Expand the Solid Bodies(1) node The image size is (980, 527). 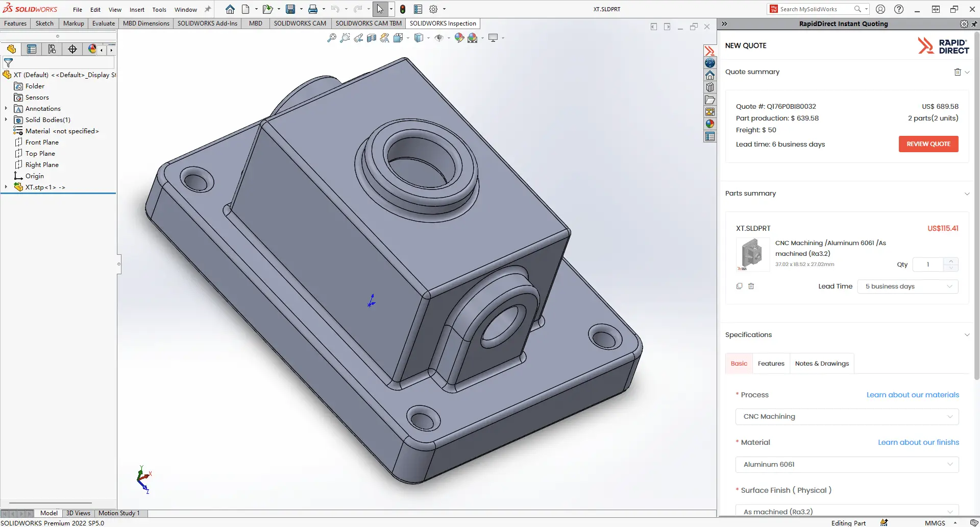tap(6, 119)
